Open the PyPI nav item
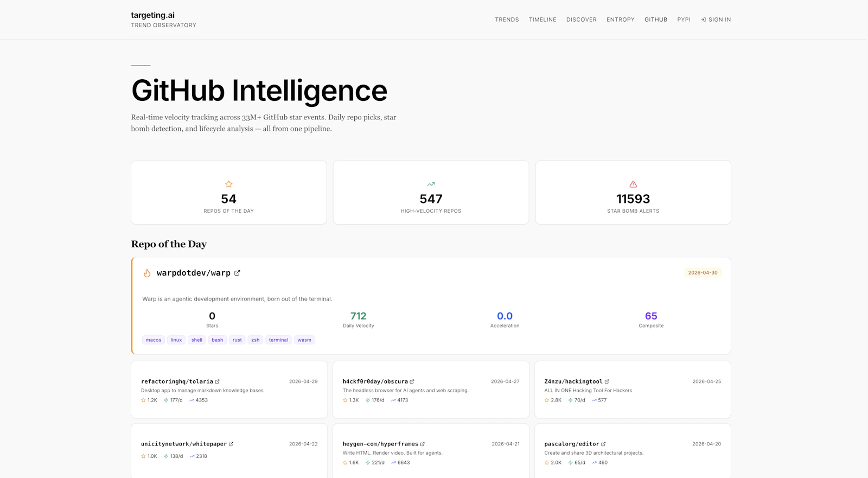 [x=684, y=20]
